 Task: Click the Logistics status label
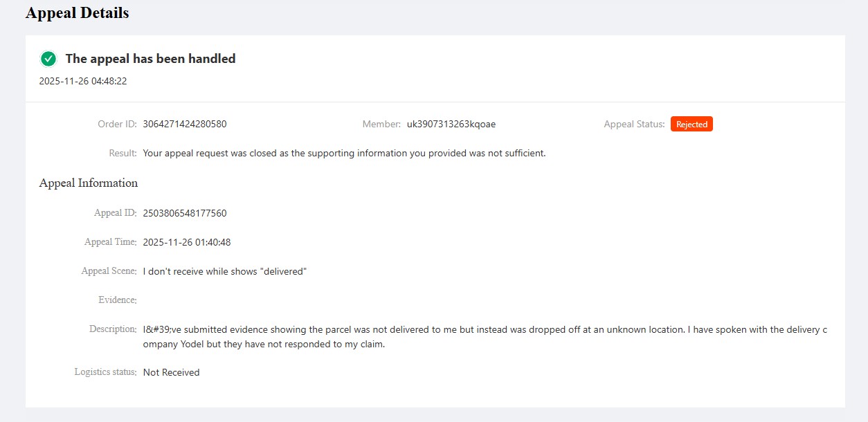pos(105,372)
